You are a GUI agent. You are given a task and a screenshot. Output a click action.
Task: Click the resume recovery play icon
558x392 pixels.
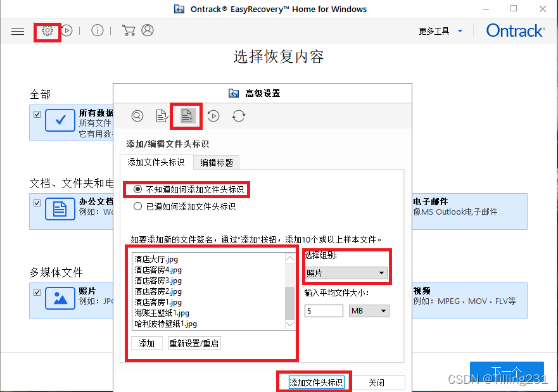[x=67, y=30]
